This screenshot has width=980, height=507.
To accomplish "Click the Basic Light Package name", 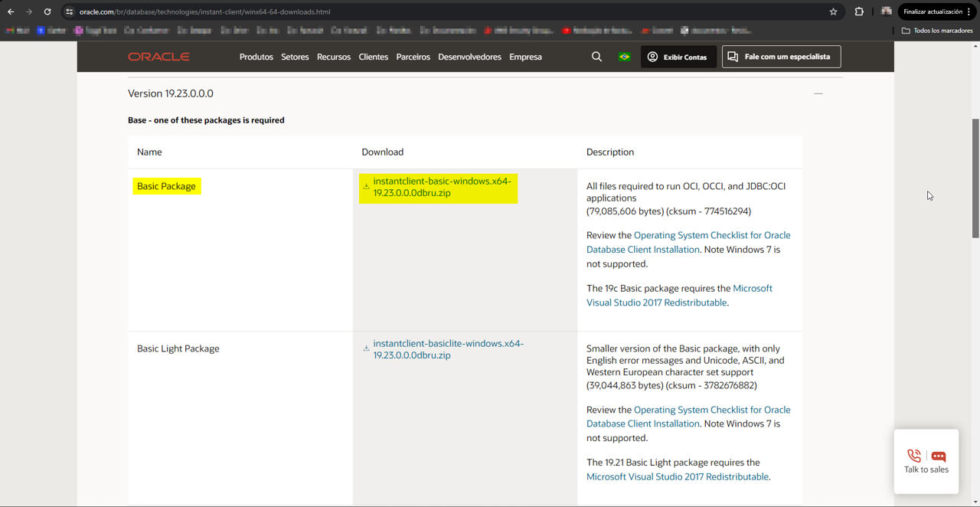I will pyautogui.click(x=178, y=348).
